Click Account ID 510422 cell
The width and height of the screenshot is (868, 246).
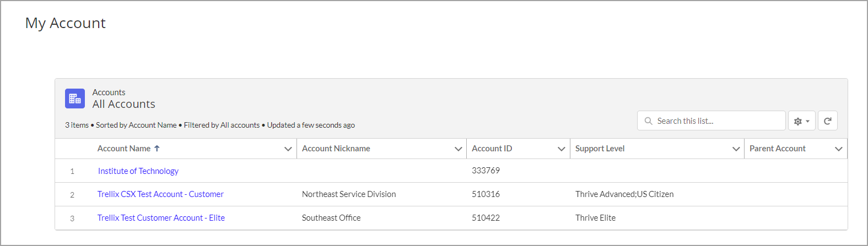click(486, 218)
